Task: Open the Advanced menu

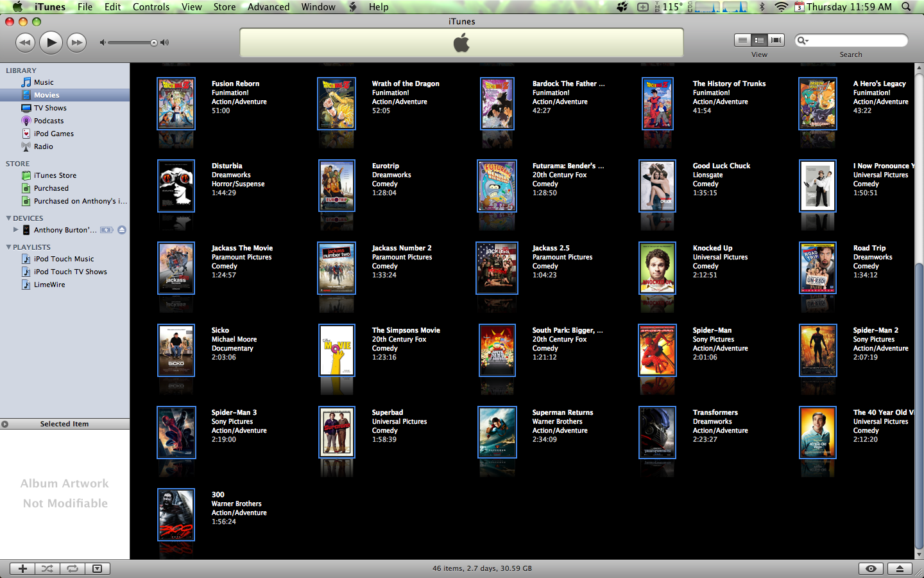Action: click(x=268, y=7)
